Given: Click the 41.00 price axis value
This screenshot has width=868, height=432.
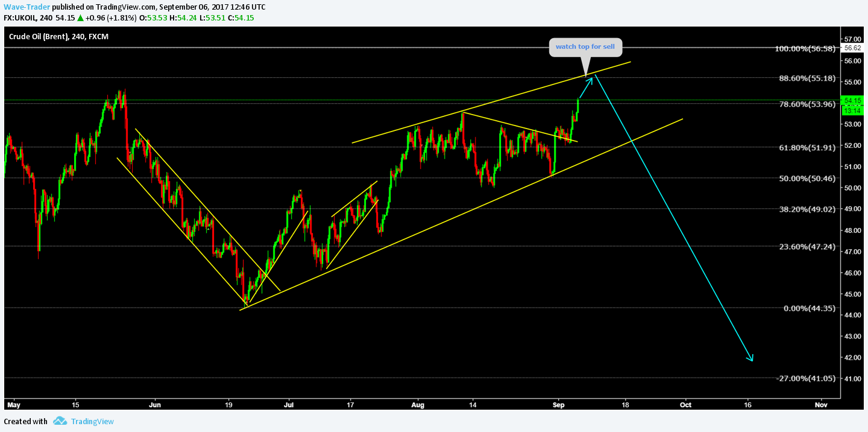Looking at the screenshot, I should click(852, 378).
